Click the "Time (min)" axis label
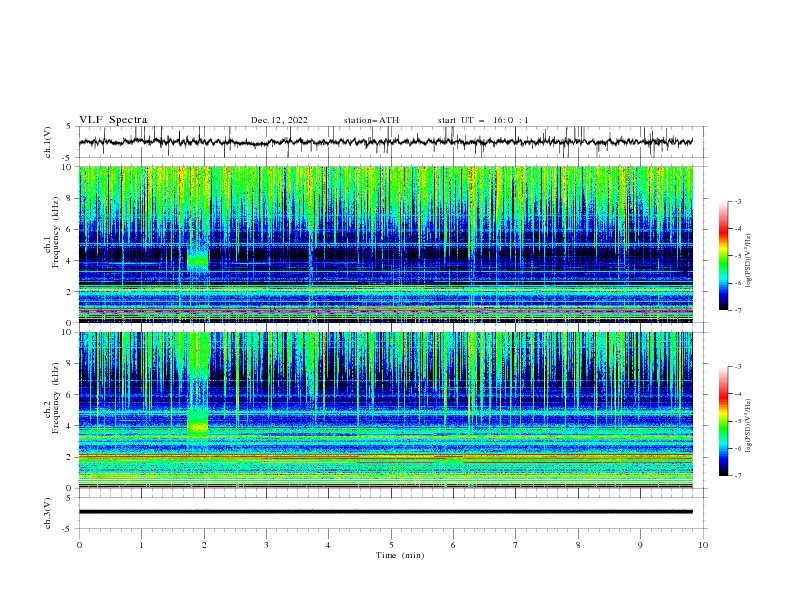 (400, 555)
